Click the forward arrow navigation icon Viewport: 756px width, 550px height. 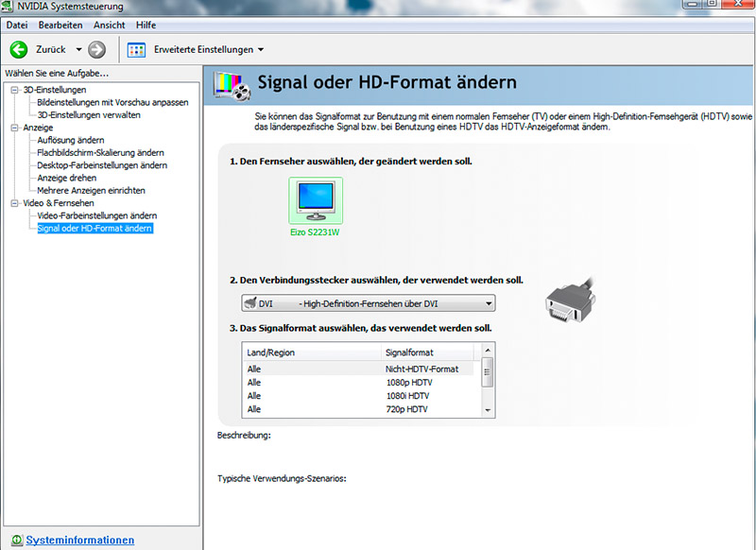[96, 49]
